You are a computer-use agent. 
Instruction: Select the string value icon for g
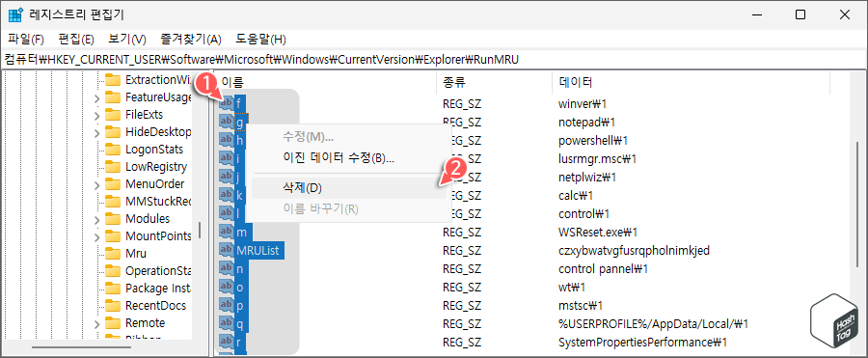coord(226,121)
